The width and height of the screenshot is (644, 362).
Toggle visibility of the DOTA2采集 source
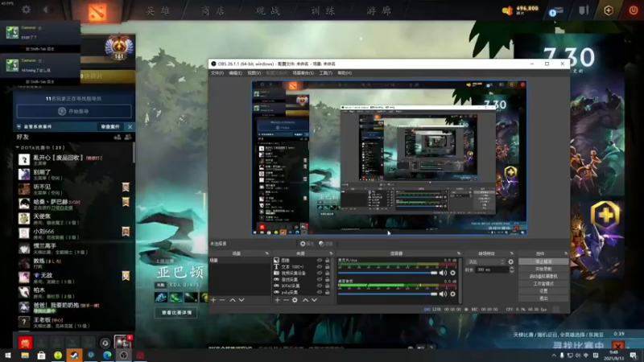point(320,286)
